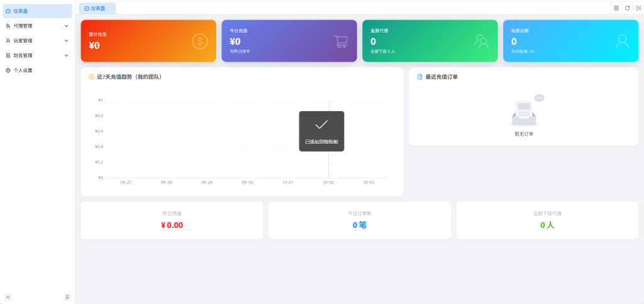Image resolution: width=644 pixels, height=304 pixels.
Task: Click the 代理管理 chevron arrow
Action: pyautogui.click(x=66, y=26)
